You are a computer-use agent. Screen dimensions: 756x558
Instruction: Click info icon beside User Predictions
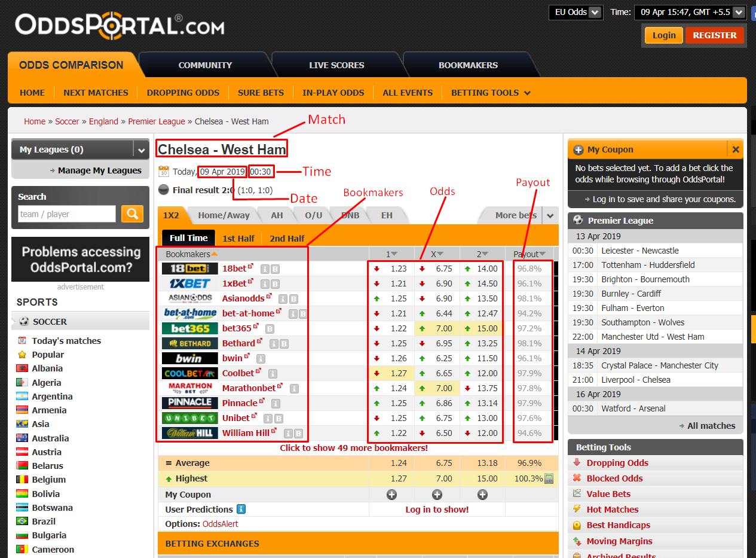pos(241,510)
